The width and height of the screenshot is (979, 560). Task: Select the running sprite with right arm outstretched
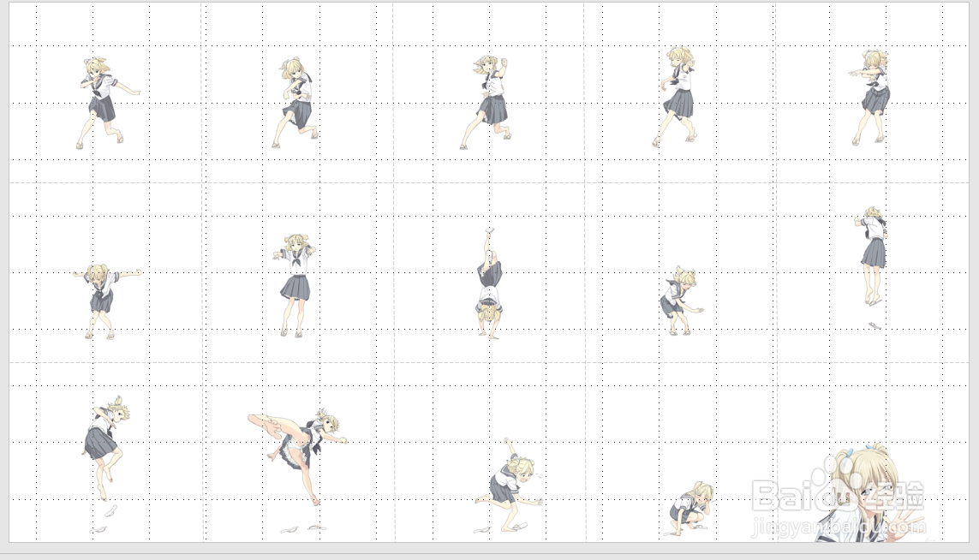click(109, 104)
